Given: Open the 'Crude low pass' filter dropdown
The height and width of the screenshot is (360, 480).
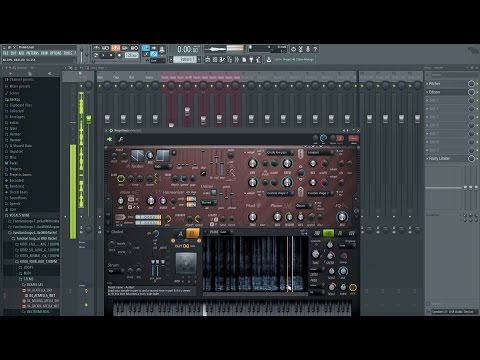Looking at the screenshot, I should tap(279, 152).
